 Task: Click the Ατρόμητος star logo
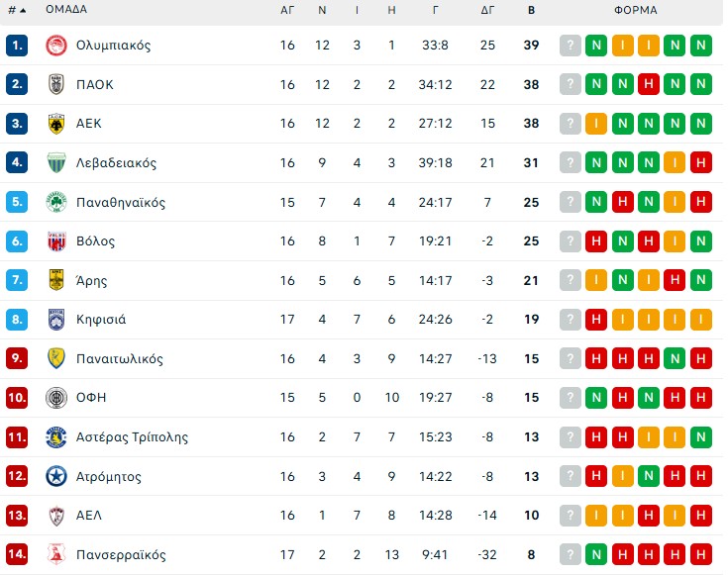[55, 477]
